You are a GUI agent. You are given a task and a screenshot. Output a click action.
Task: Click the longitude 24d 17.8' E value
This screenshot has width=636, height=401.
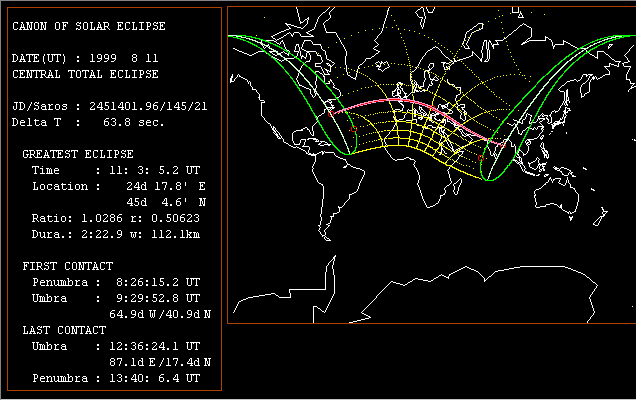(x=165, y=187)
